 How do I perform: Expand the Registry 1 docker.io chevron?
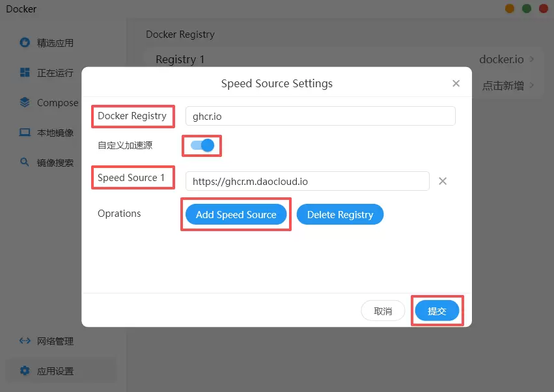[x=532, y=59]
